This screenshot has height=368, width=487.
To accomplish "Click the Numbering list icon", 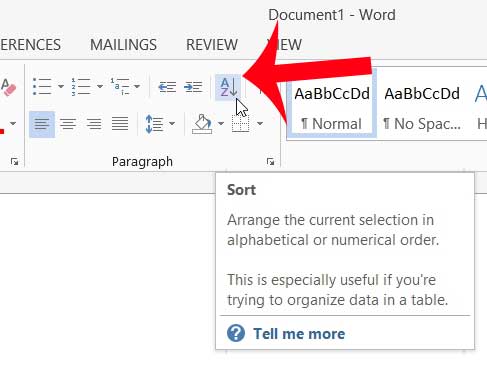I will pyautogui.click(x=81, y=87).
